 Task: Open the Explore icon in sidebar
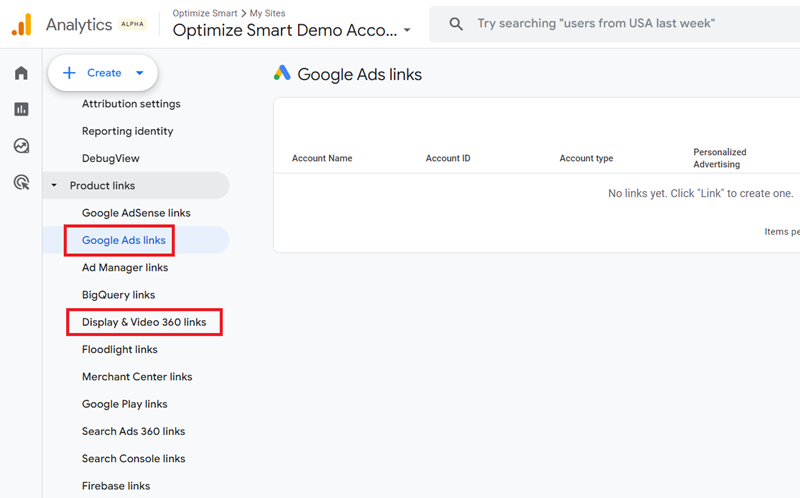coord(21,146)
